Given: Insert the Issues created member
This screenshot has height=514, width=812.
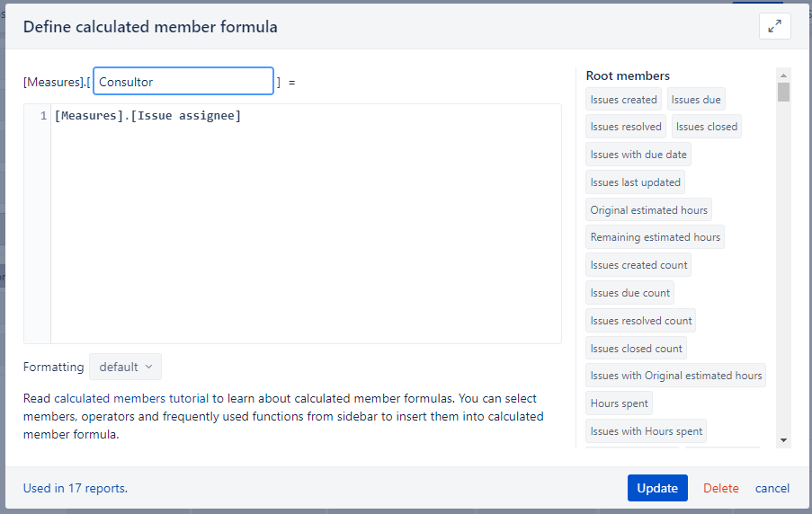Looking at the screenshot, I should (x=623, y=100).
